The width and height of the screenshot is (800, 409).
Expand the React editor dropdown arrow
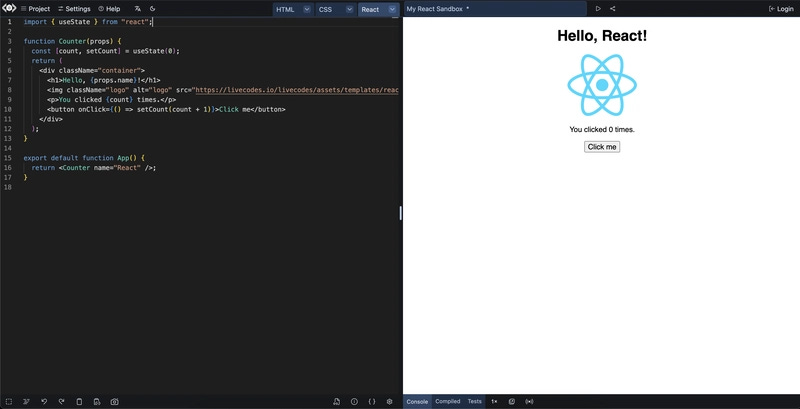pyautogui.click(x=392, y=9)
